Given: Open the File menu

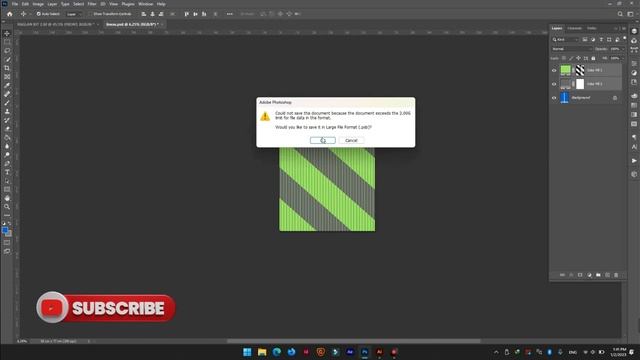Looking at the screenshot, I should tap(15, 4).
